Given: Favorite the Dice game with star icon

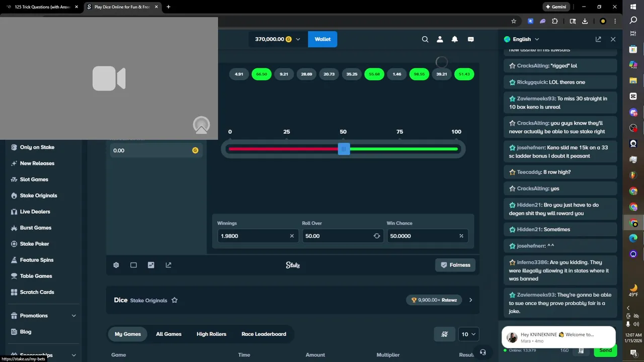Looking at the screenshot, I should (x=175, y=300).
